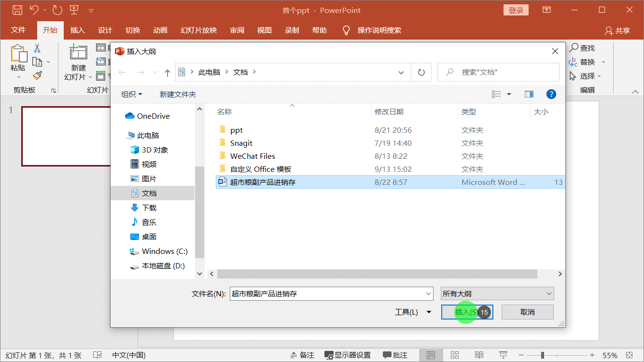Click the 取消 button
644x362 pixels.
tap(528, 312)
